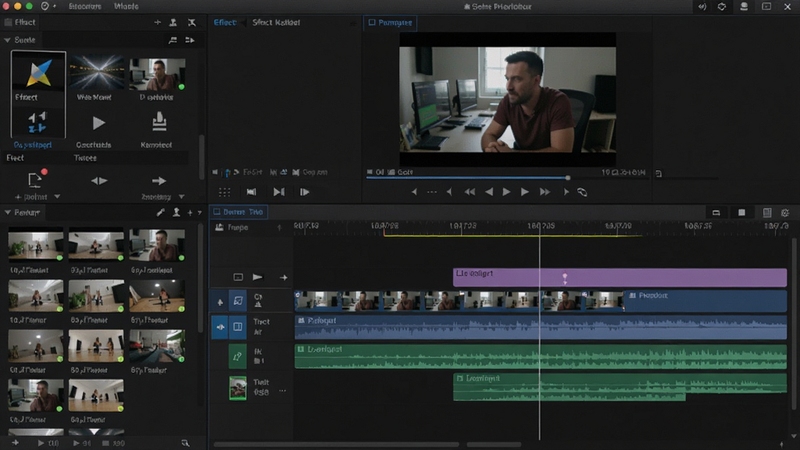Screen dimensions: 800x450
Task: Click the timeline panel layout icon left of gear
Action: tap(767, 213)
